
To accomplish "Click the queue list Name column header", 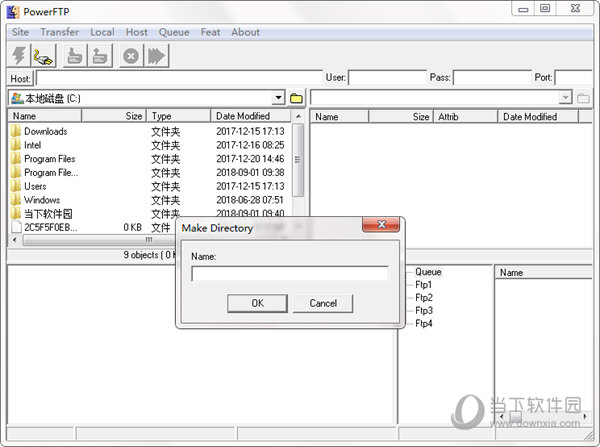I will 543,272.
